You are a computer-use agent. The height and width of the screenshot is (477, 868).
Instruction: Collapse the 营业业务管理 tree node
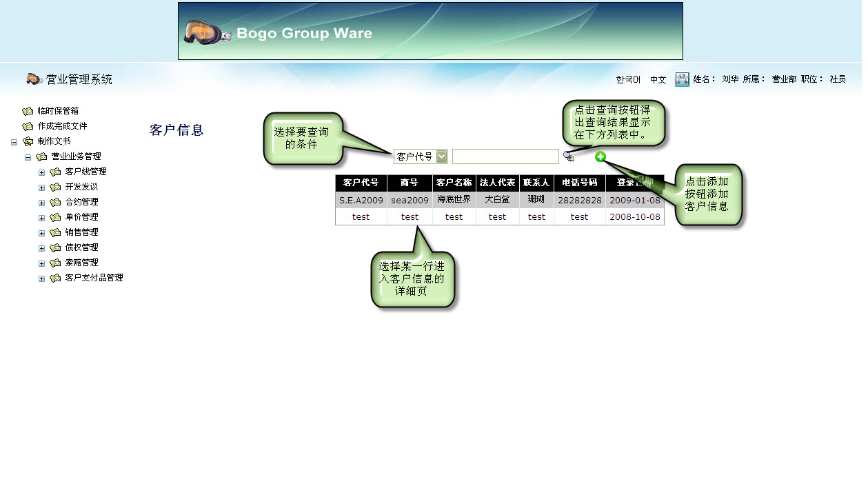point(28,157)
